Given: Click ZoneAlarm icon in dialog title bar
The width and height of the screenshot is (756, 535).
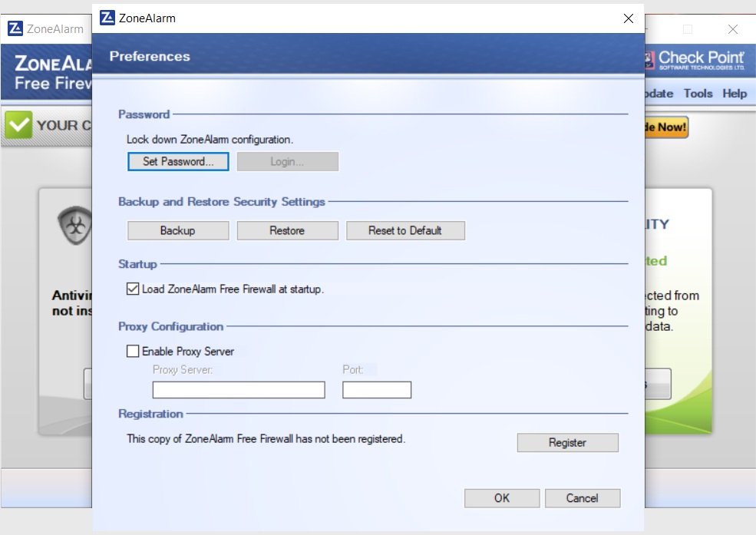Looking at the screenshot, I should [107, 18].
